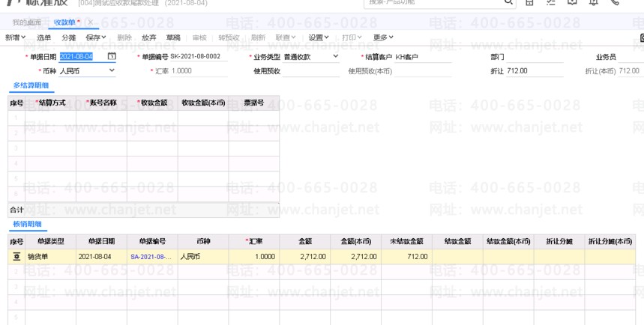Click row 1 结算方式 cell in 多结算明细
644x325 pixels.
click(50, 118)
